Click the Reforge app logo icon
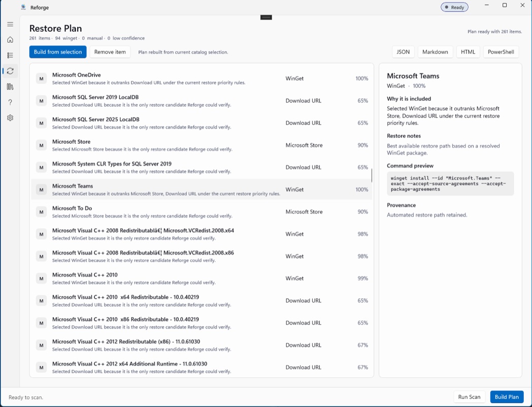The image size is (532, 407). click(23, 7)
